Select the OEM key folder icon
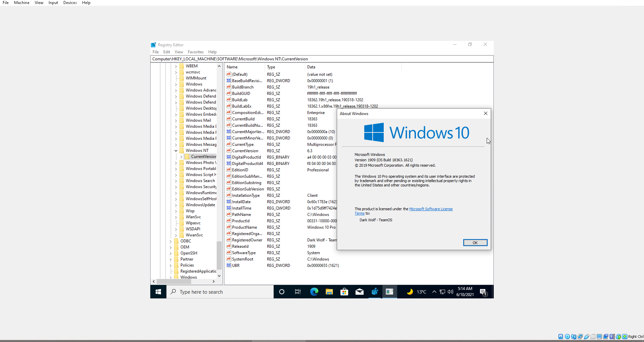This screenshot has width=644, height=342. pos(176,247)
